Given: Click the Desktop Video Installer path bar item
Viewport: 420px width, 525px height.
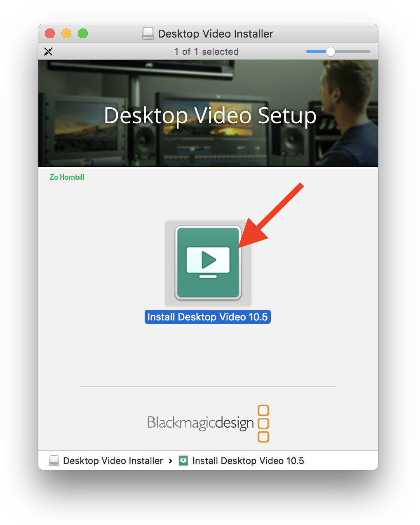Looking at the screenshot, I should (106, 461).
